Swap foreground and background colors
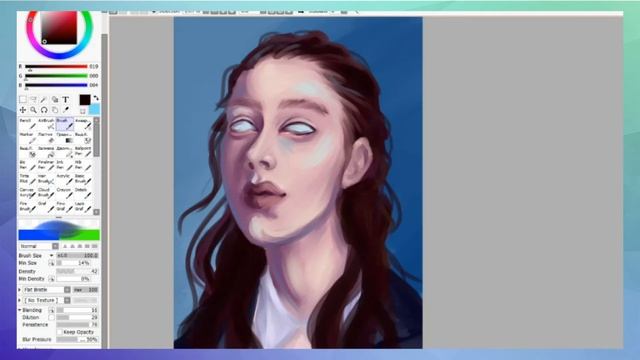 coord(96,98)
